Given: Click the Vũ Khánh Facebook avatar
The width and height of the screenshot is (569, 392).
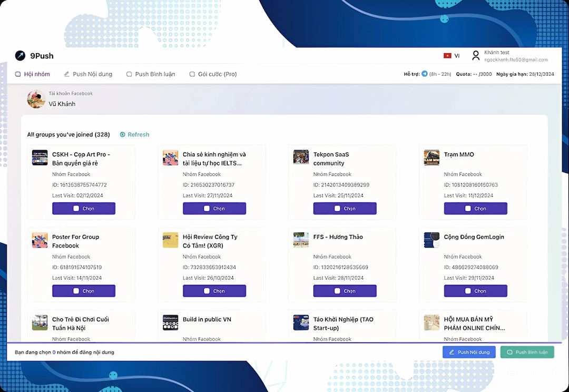Looking at the screenshot, I should [x=36, y=99].
